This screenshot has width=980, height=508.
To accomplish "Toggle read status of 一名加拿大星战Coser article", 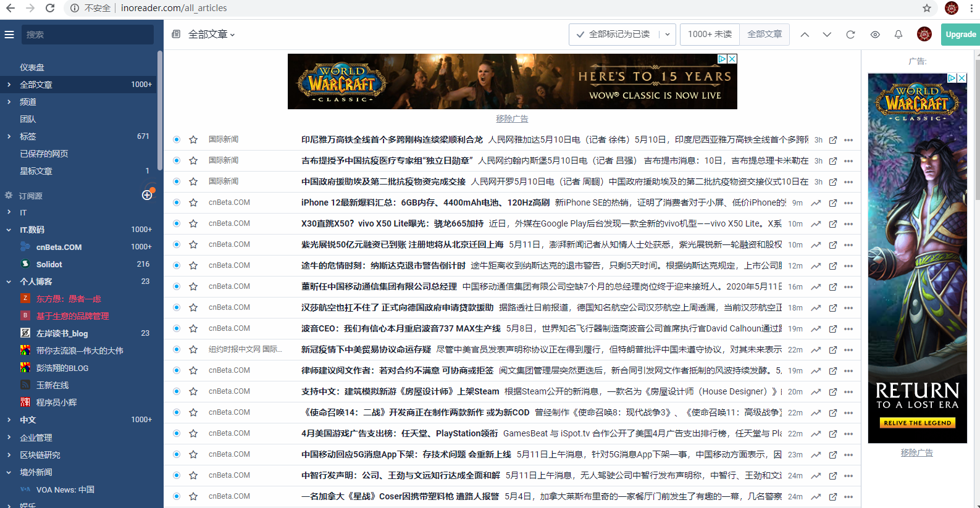I will click(177, 496).
